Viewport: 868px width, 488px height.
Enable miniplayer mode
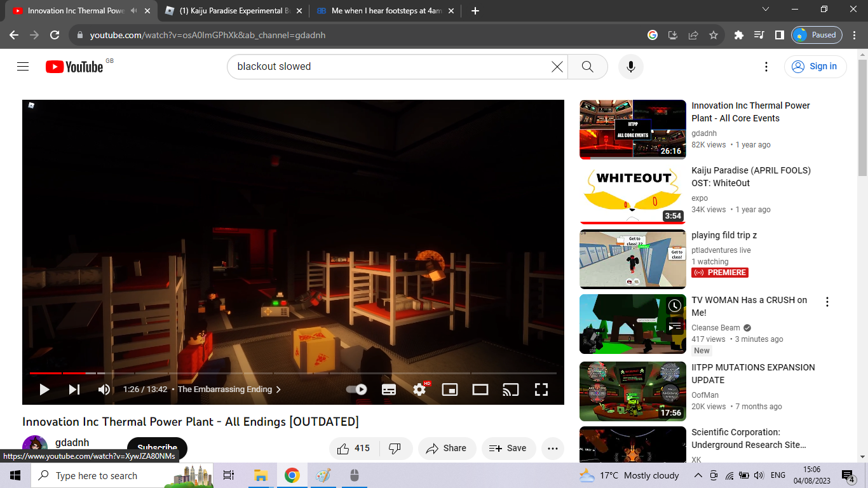[x=450, y=390]
